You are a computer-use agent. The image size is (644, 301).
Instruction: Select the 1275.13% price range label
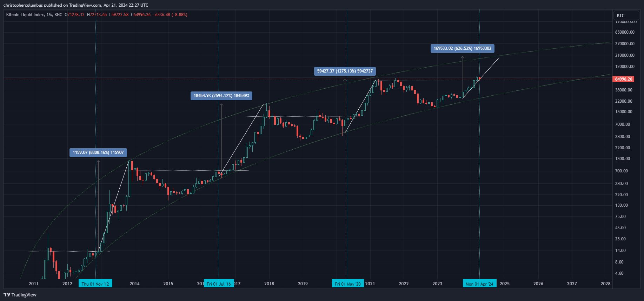pyautogui.click(x=345, y=71)
